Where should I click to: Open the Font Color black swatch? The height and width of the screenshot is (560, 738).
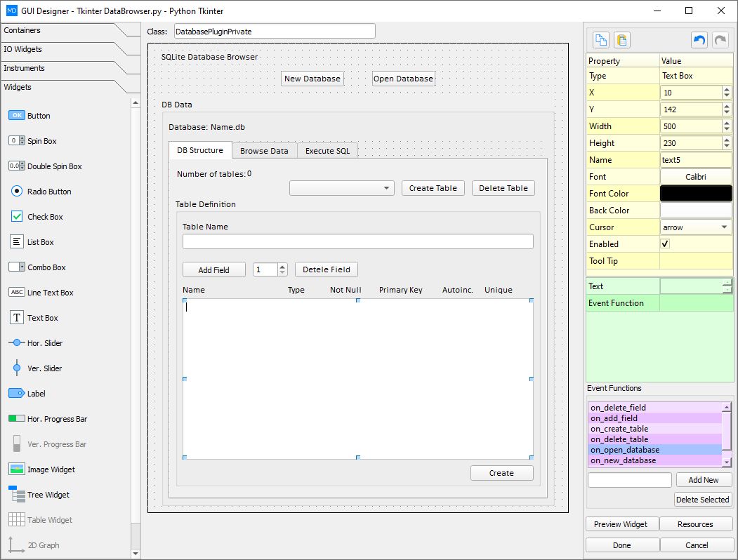point(696,193)
